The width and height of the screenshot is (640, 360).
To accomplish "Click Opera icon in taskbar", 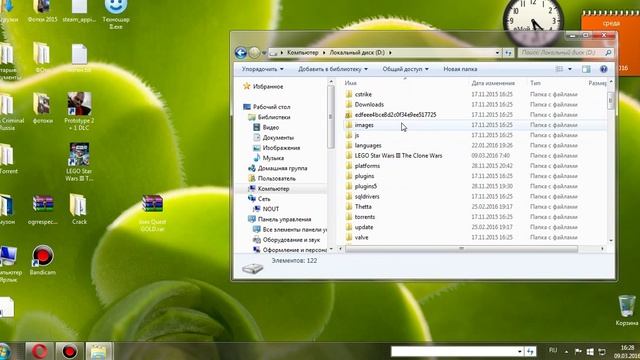I will point(40,351).
